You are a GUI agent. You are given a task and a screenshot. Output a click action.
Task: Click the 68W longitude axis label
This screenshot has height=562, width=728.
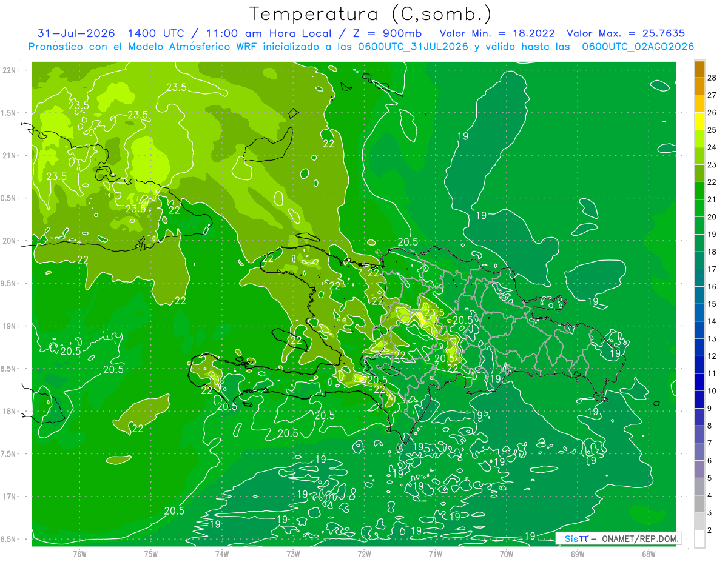pyautogui.click(x=649, y=554)
